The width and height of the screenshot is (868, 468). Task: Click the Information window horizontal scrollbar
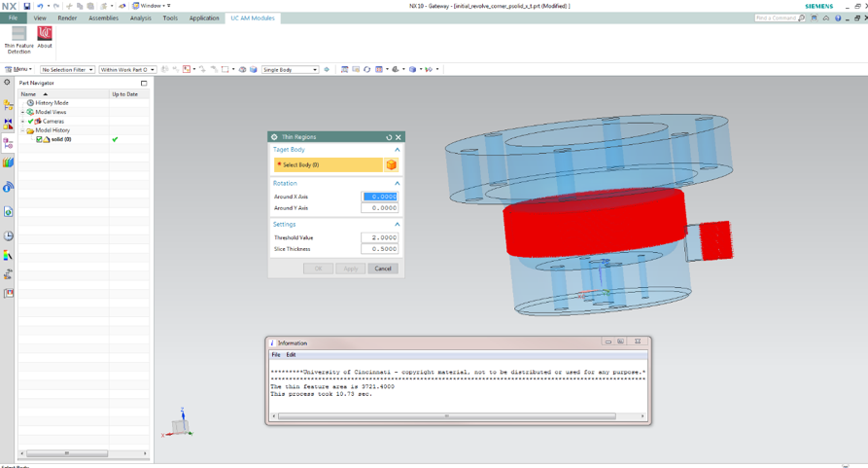click(447, 415)
